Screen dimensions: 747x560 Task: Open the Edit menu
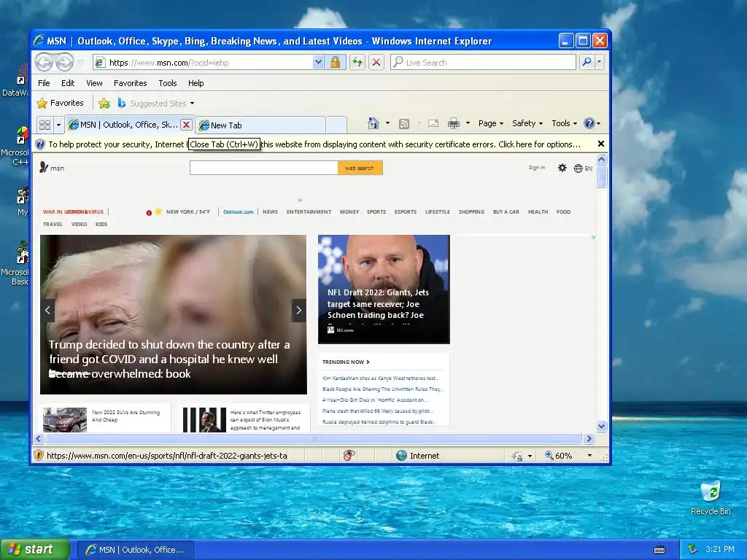(68, 83)
